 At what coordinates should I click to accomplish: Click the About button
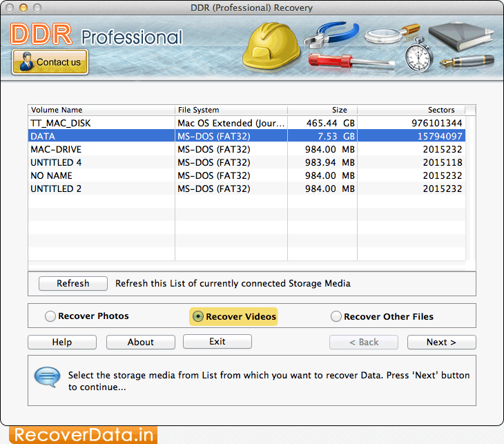[140, 342]
